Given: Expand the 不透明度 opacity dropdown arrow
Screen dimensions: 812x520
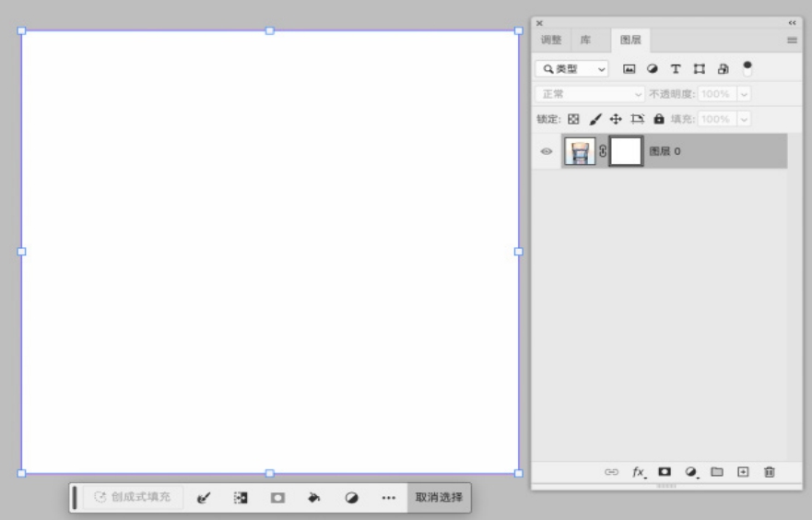Looking at the screenshot, I should click(744, 94).
